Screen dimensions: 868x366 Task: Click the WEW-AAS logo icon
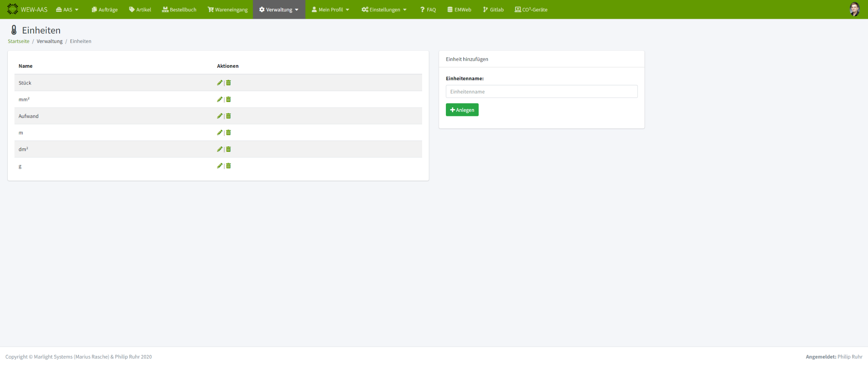click(x=12, y=9)
